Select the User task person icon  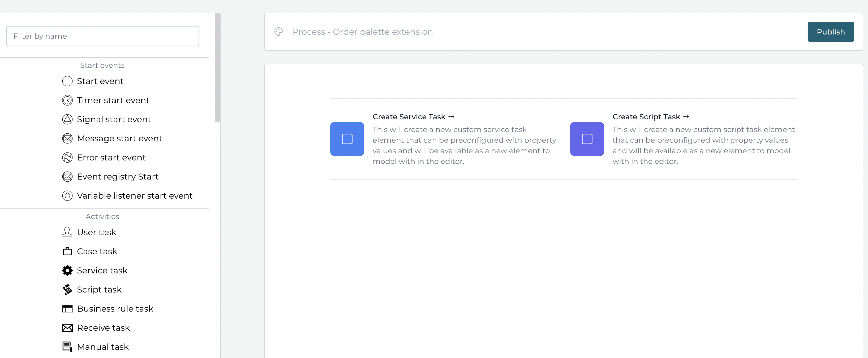(x=67, y=232)
